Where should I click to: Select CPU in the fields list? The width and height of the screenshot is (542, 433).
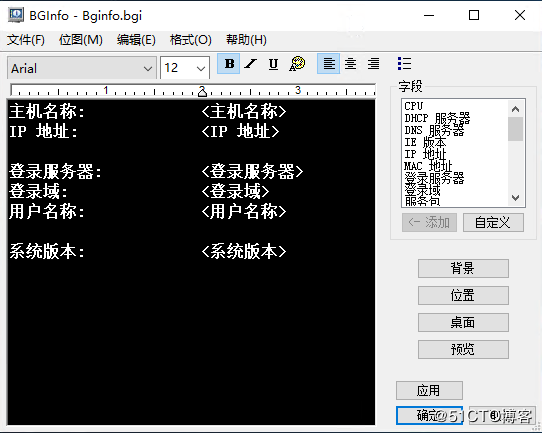[414, 106]
